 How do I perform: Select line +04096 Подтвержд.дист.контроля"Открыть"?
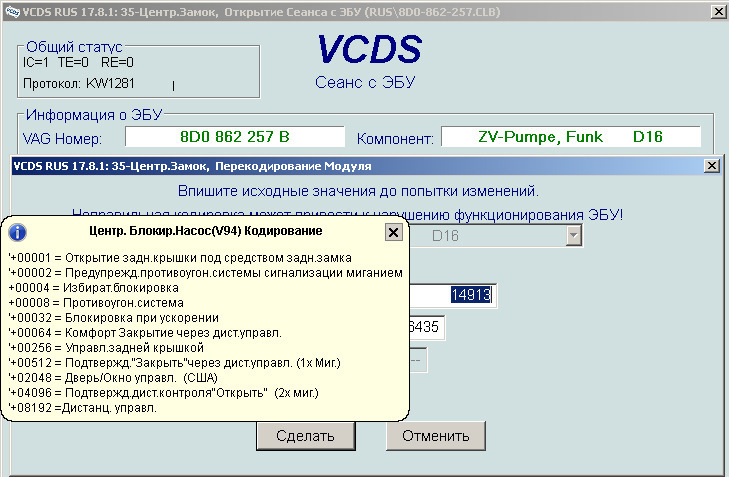pyautogui.click(x=164, y=393)
